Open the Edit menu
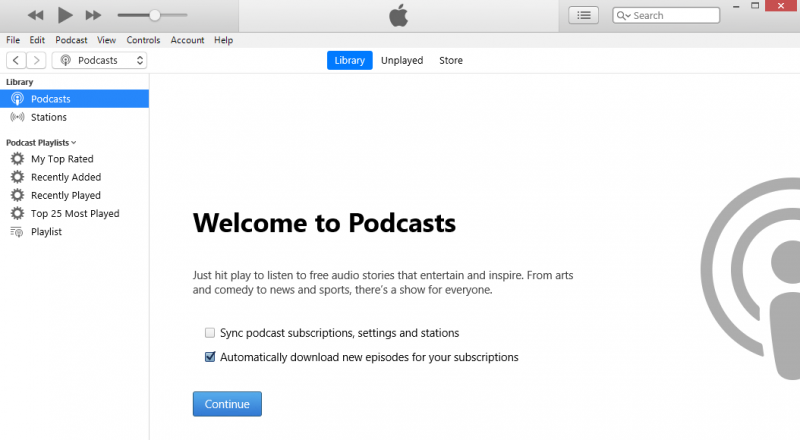The width and height of the screenshot is (800, 440). 37,40
